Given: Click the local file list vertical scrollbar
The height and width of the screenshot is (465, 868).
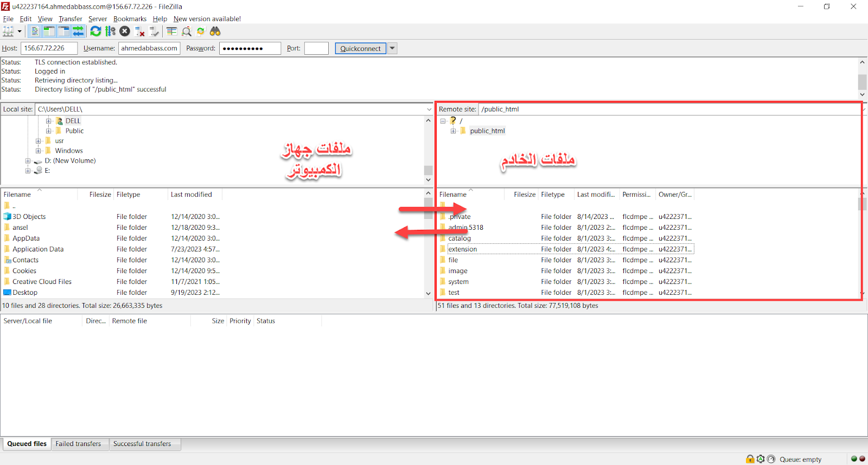Looking at the screenshot, I should click(x=428, y=244).
